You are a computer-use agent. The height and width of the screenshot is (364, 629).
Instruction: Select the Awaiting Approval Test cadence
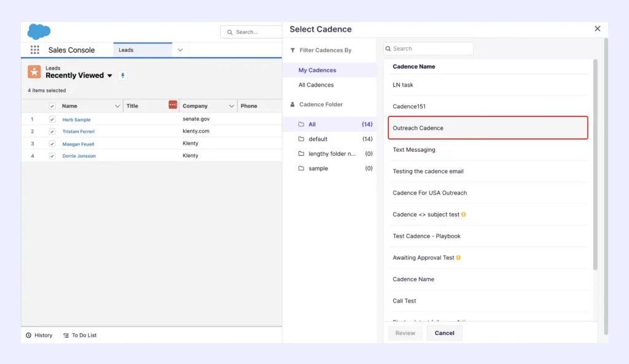[x=487, y=258]
